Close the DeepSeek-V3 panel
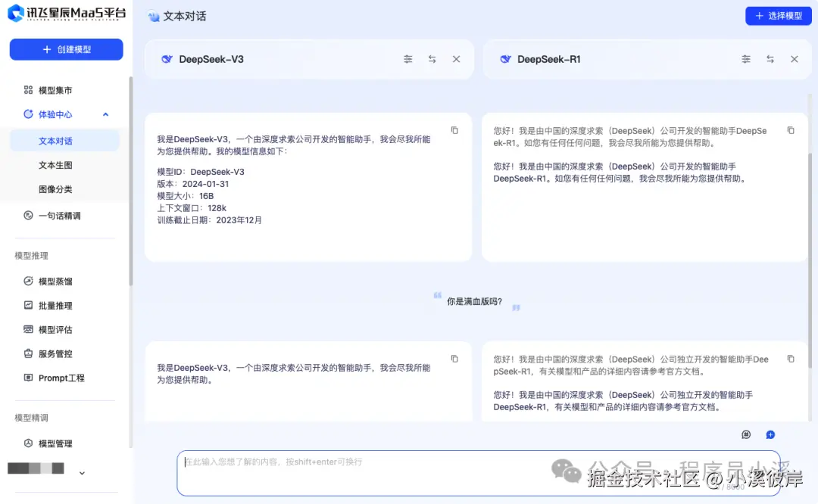 point(456,59)
